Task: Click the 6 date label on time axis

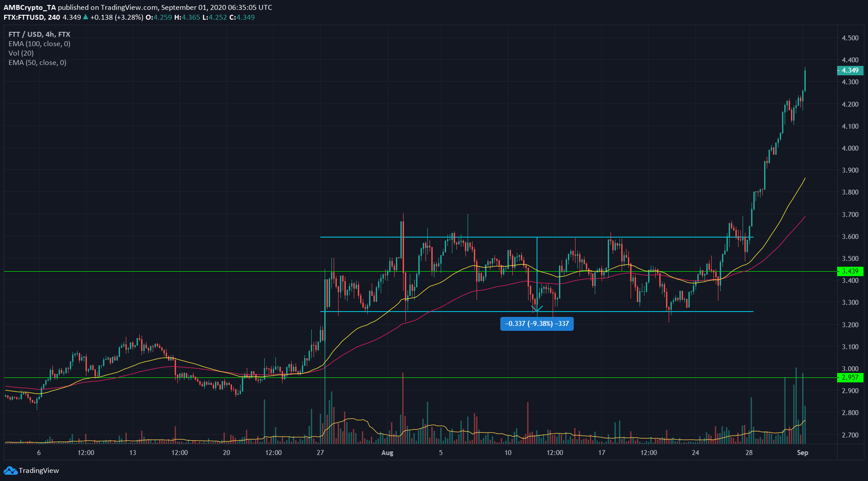Action: [x=39, y=453]
